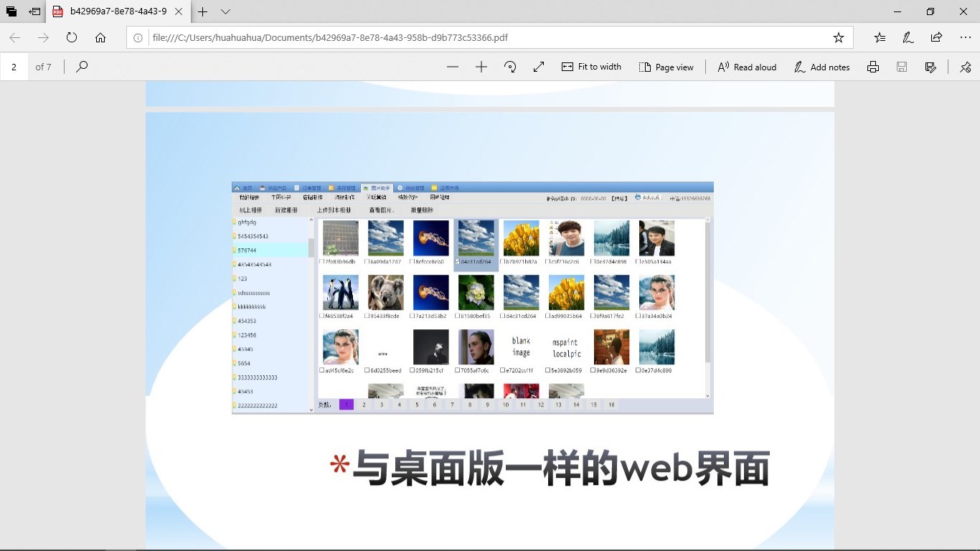Select the mspaint localpic thumbnail
Screen dimensions: 980x551
567,347
